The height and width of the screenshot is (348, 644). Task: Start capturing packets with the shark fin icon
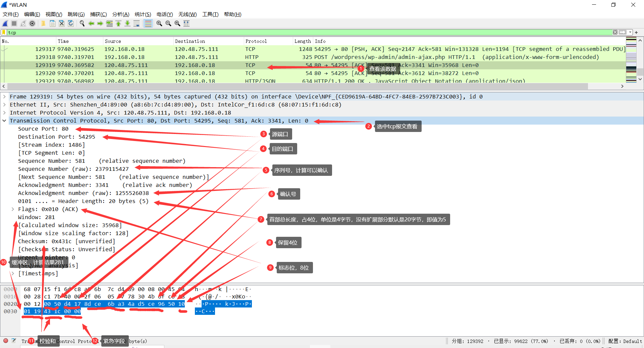point(5,23)
